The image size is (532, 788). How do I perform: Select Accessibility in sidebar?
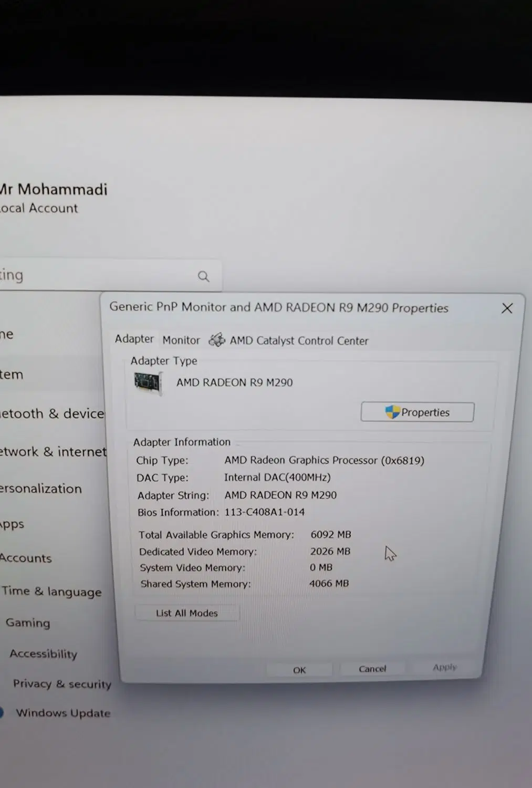coord(43,654)
